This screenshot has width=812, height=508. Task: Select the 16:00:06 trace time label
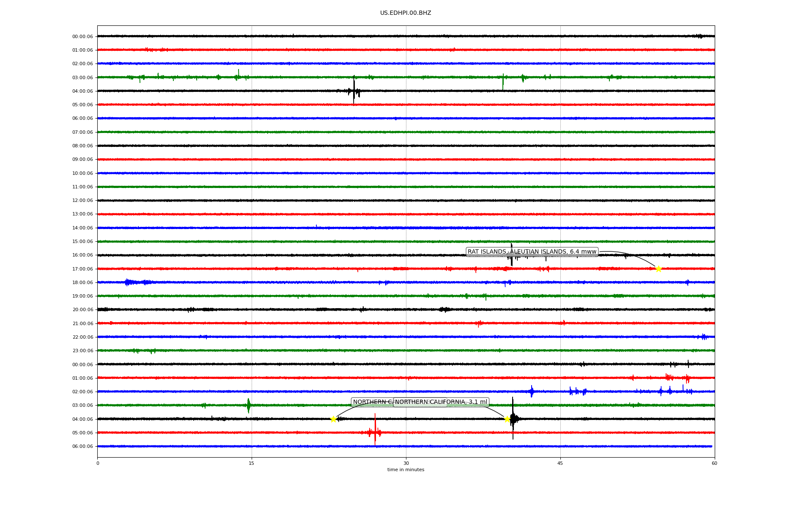coord(82,255)
